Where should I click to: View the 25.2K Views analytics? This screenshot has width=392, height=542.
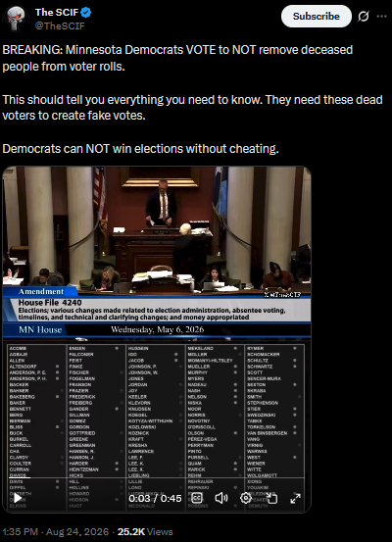point(145,531)
